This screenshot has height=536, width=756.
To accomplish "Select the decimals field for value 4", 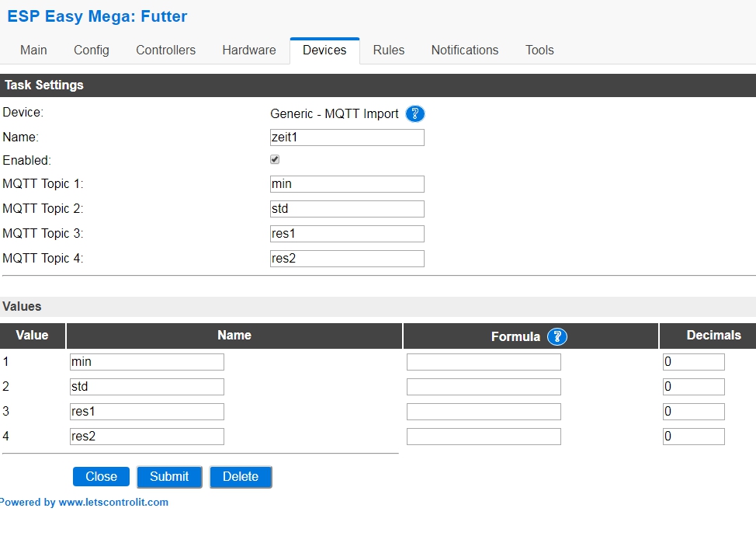I will 693,436.
